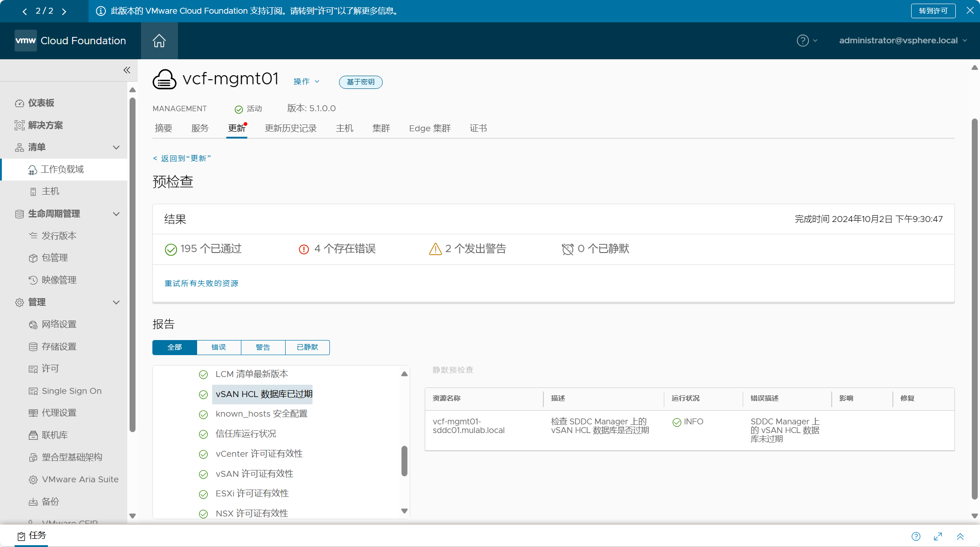
Task: Open 包管理 in sidebar
Action: (55, 258)
